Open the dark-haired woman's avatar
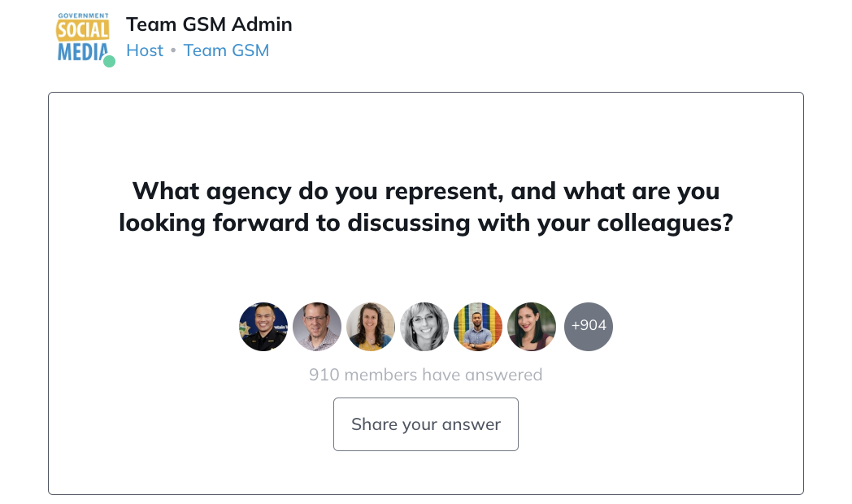The height and width of the screenshot is (504, 852). tap(532, 327)
